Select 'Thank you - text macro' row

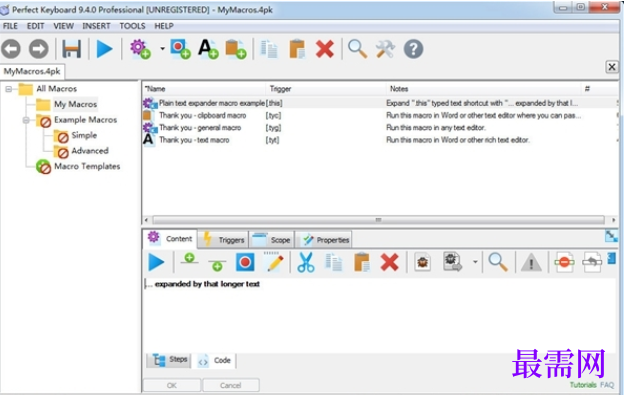[380, 140]
